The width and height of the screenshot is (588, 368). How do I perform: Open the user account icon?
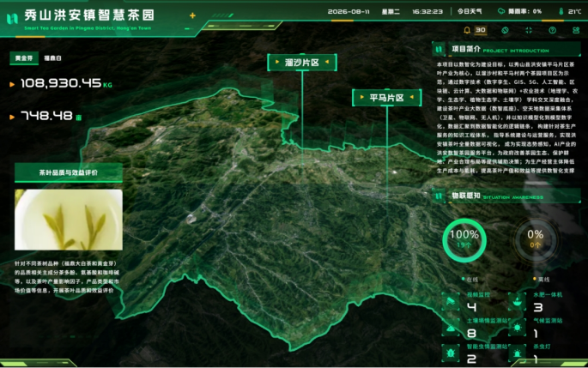click(x=576, y=30)
